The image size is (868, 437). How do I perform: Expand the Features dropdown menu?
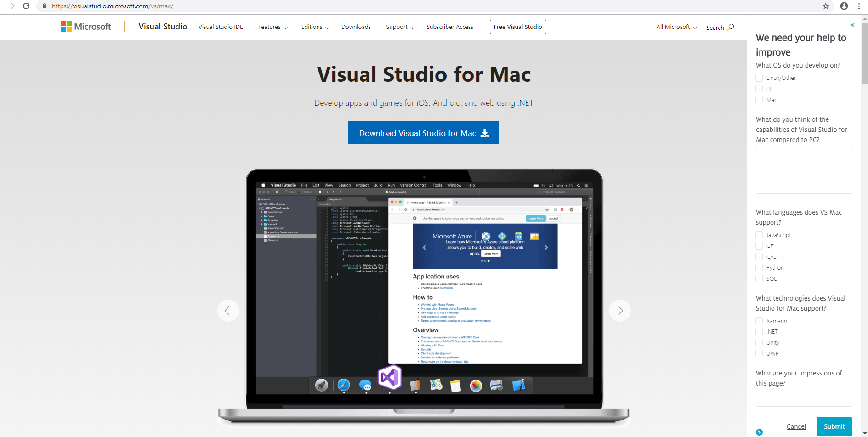272,27
